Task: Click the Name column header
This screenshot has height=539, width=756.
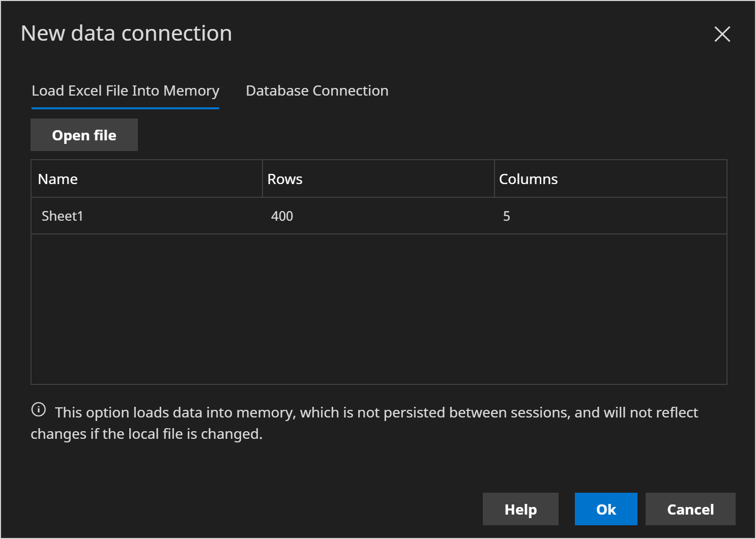Action: point(57,178)
